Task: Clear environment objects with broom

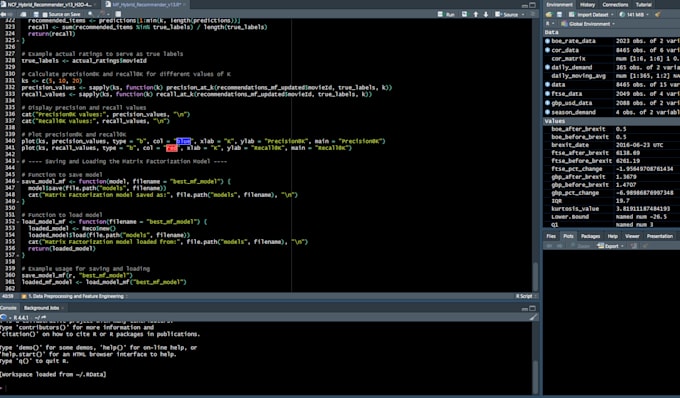Action: [658, 14]
